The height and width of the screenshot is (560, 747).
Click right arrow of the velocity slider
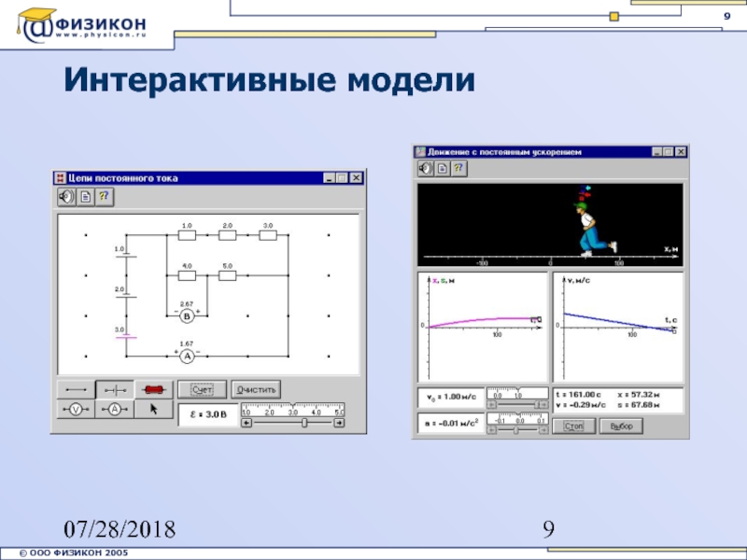[x=543, y=404]
